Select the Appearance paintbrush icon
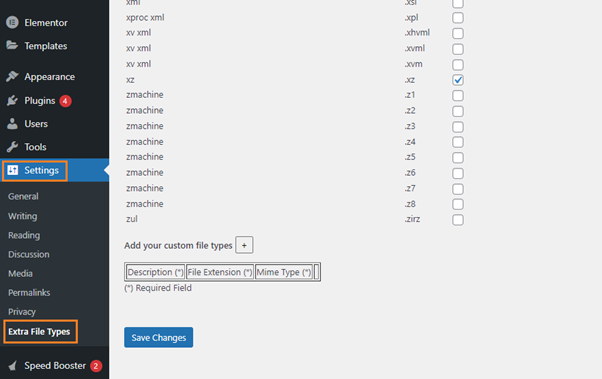 pos(12,76)
